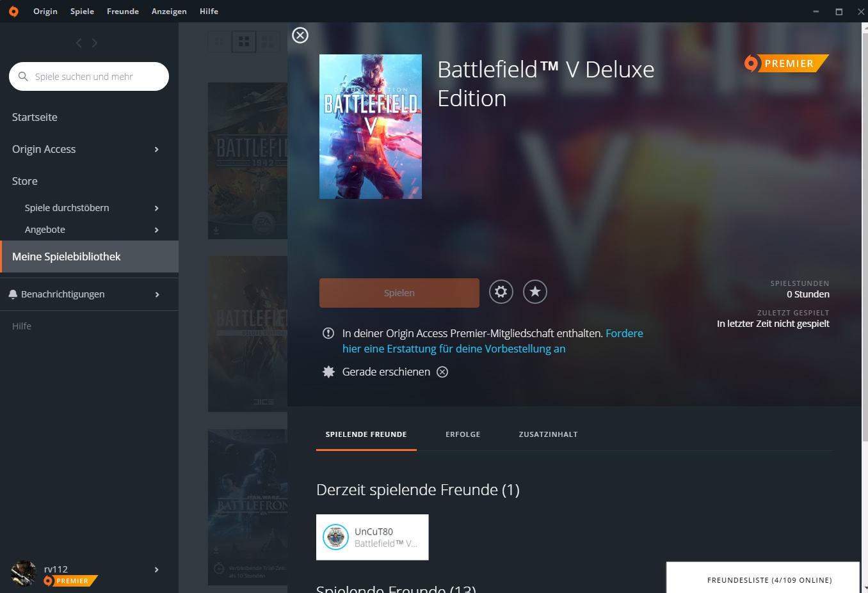Screen dimensions: 868x593
Task: Select the Star Wars Battlefront tile
Action: pyautogui.click(x=248, y=507)
